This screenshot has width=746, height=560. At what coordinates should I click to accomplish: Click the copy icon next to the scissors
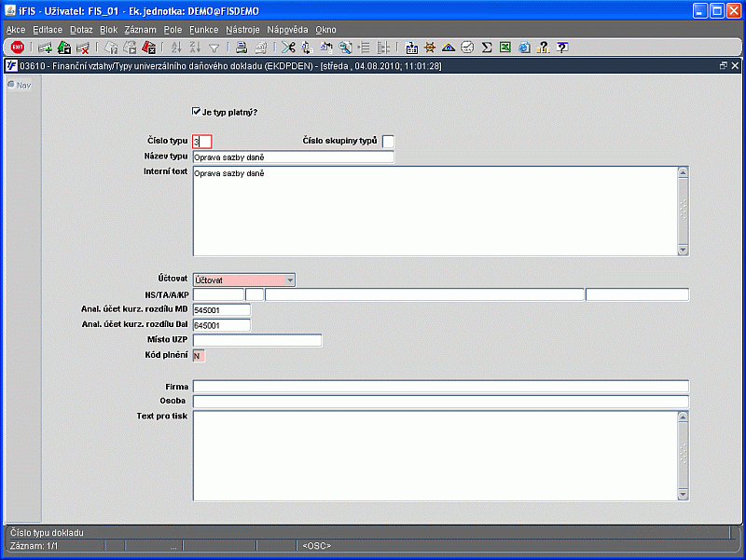click(x=308, y=48)
